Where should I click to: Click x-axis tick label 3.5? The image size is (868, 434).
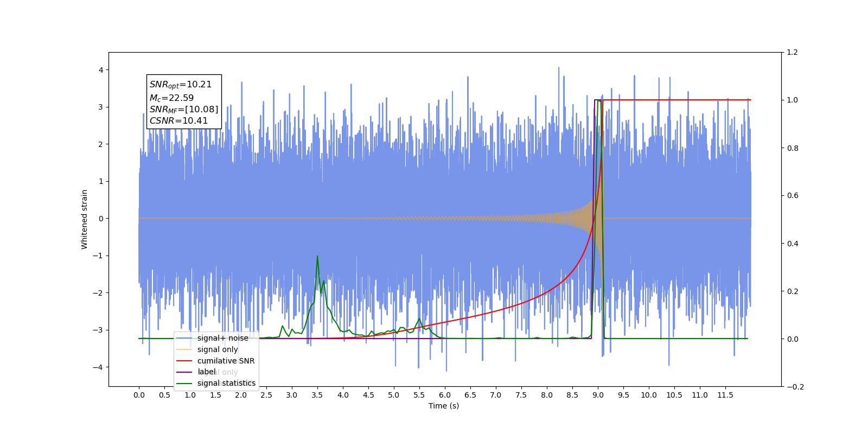click(317, 395)
